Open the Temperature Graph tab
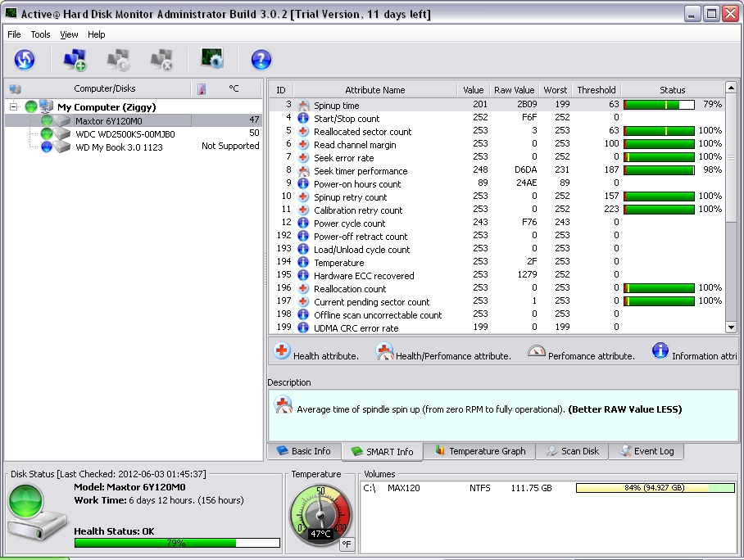The width and height of the screenshot is (744, 560). click(x=479, y=451)
